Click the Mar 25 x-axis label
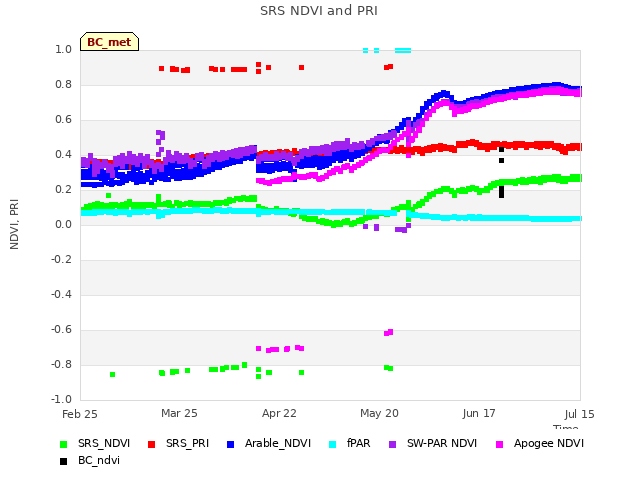640x480 pixels. coord(179,413)
